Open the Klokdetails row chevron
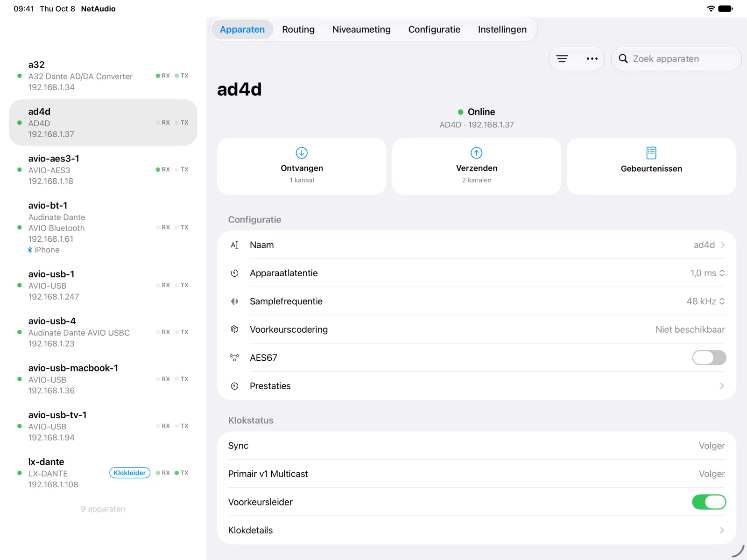 click(722, 530)
